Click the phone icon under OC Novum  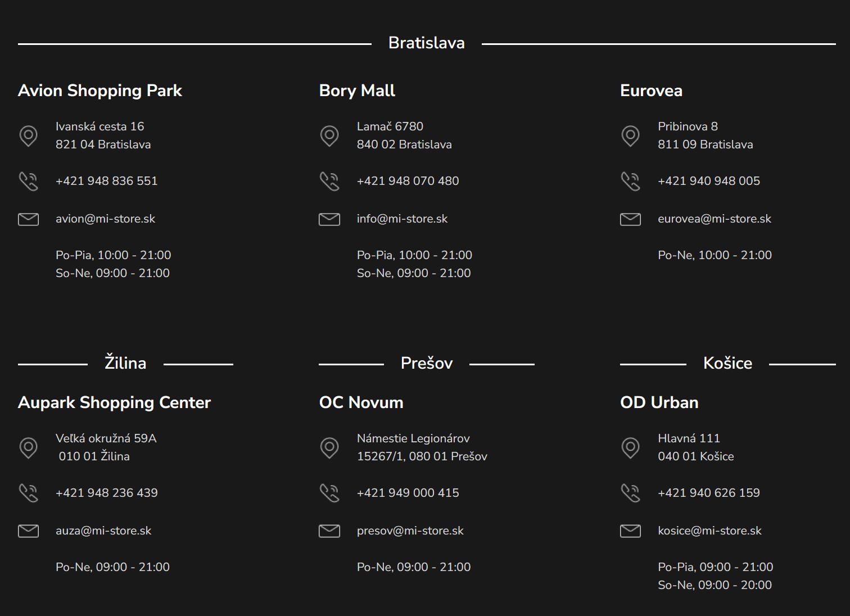(x=329, y=493)
